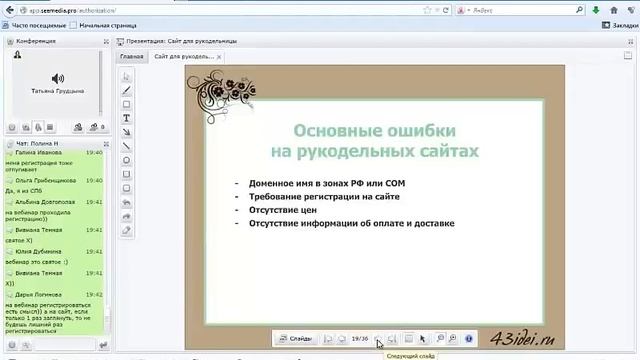Click the video panel scrollbar
This screenshot has width=640, height=360.
tap(100, 83)
